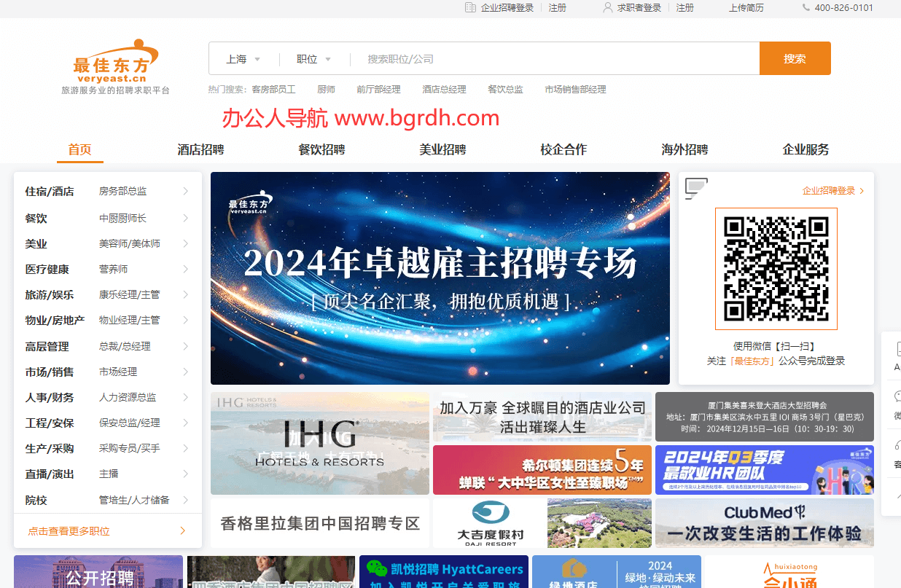Click the 上传简历 link
901x588 pixels.
pyautogui.click(x=746, y=8)
